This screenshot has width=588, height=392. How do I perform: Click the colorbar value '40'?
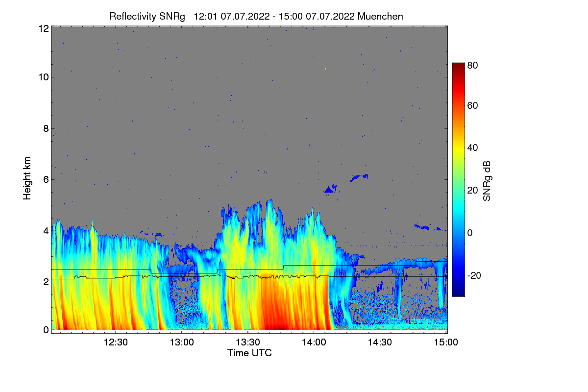tap(473, 148)
